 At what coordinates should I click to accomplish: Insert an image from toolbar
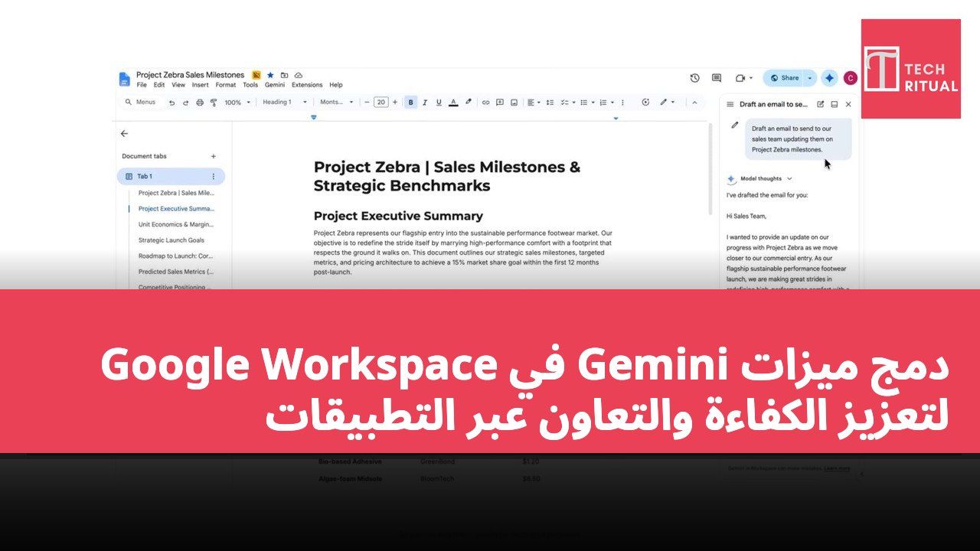514,103
